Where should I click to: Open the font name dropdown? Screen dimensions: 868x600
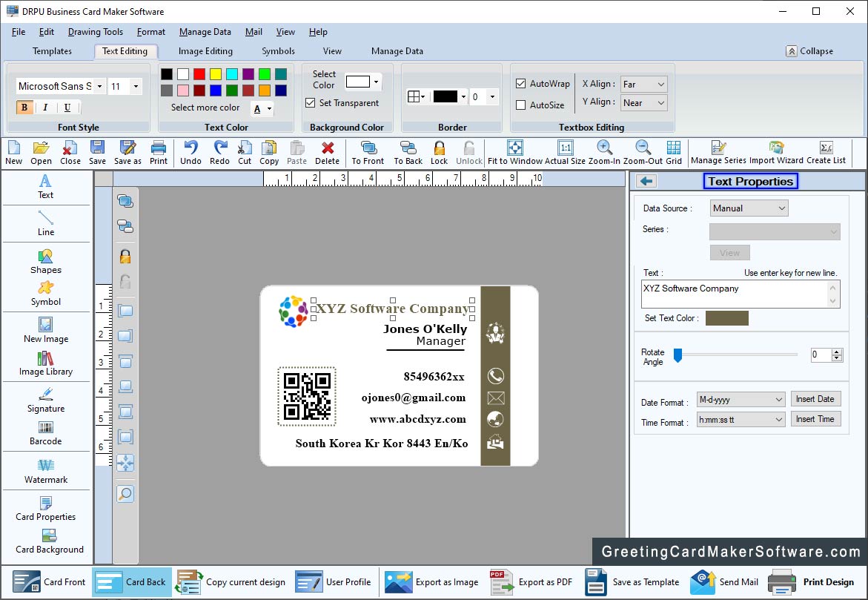pos(99,86)
